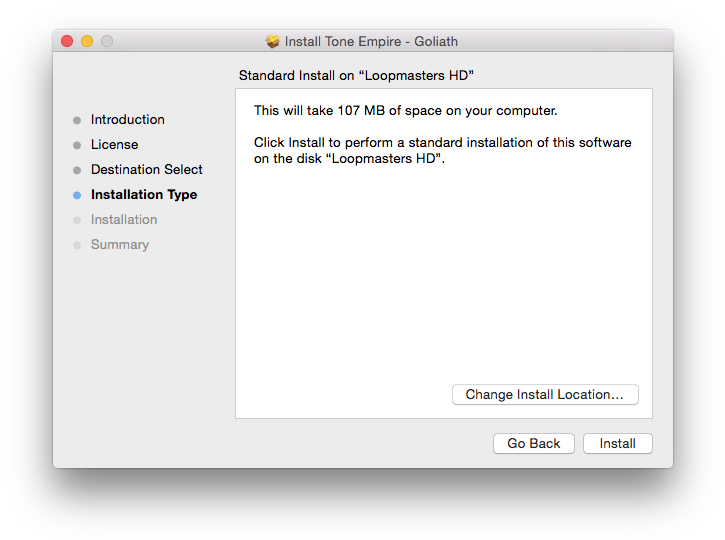Close the installer window
725x540 pixels.
(67, 41)
